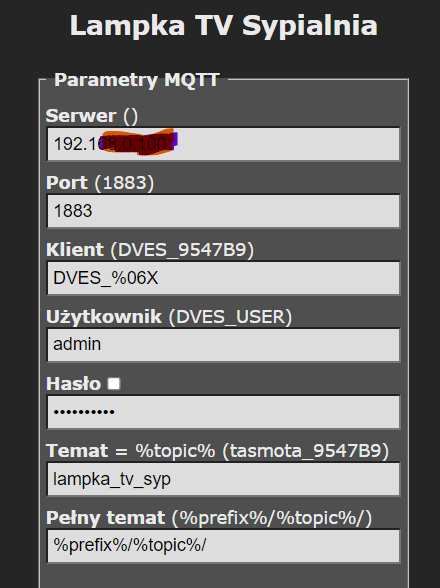
Task: Click the Parametry MQTT section legend
Action: (x=137, y=80)
